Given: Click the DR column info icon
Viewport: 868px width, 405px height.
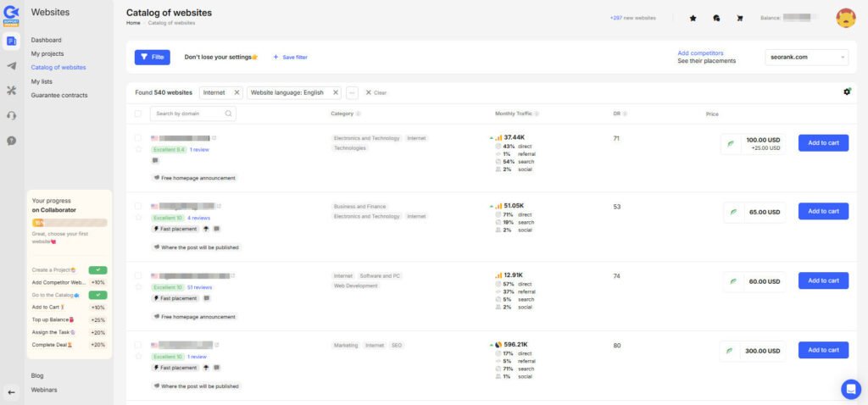Looking at the screenshot, I should 625,114.
